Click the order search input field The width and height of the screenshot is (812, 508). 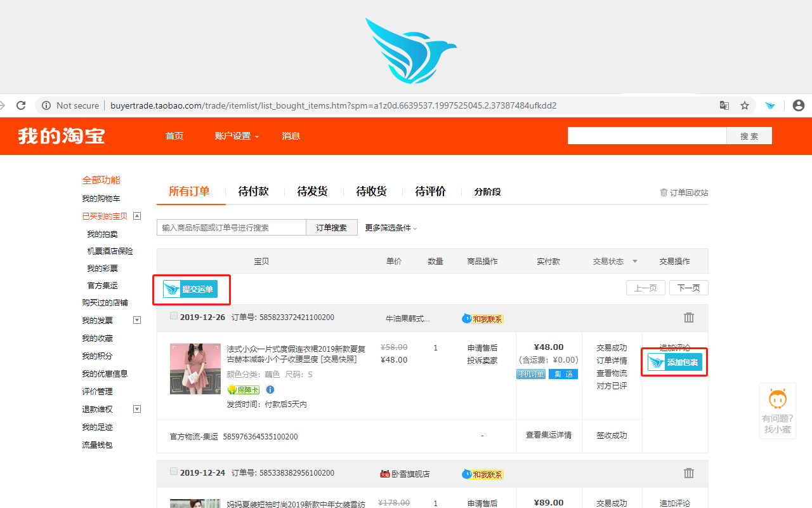(x=232, y=227)
